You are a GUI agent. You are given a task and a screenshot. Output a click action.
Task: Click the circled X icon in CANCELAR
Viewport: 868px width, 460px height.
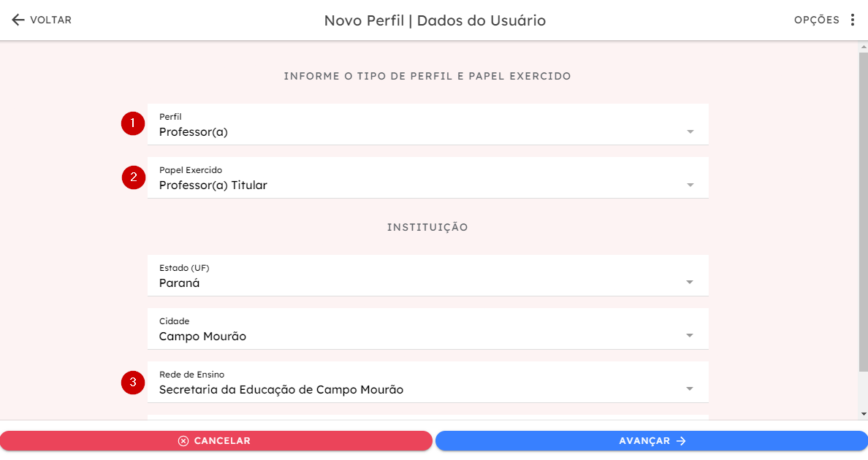point(183,440)
